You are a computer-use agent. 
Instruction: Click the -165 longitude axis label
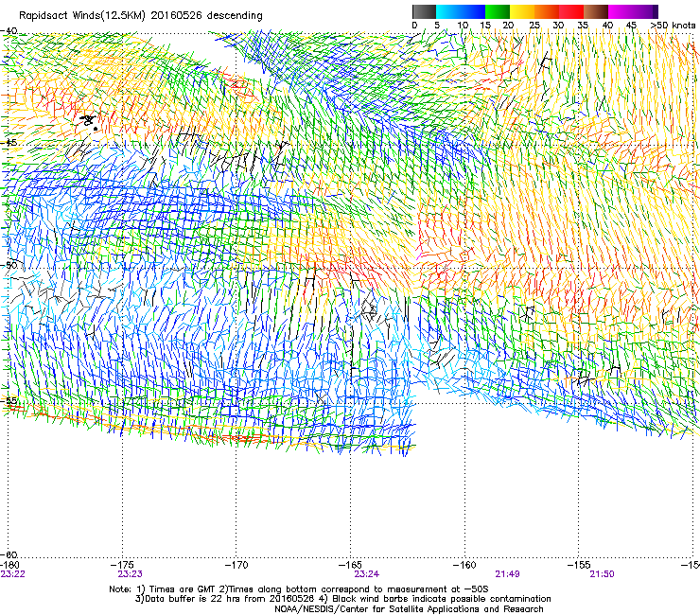pyautogui.click(x=350, y=565)
